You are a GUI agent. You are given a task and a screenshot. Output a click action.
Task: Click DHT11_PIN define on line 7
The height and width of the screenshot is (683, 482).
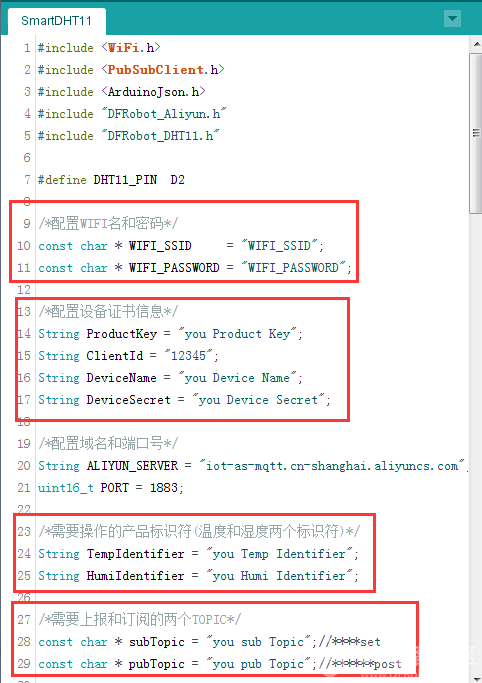tap(125, 180)
